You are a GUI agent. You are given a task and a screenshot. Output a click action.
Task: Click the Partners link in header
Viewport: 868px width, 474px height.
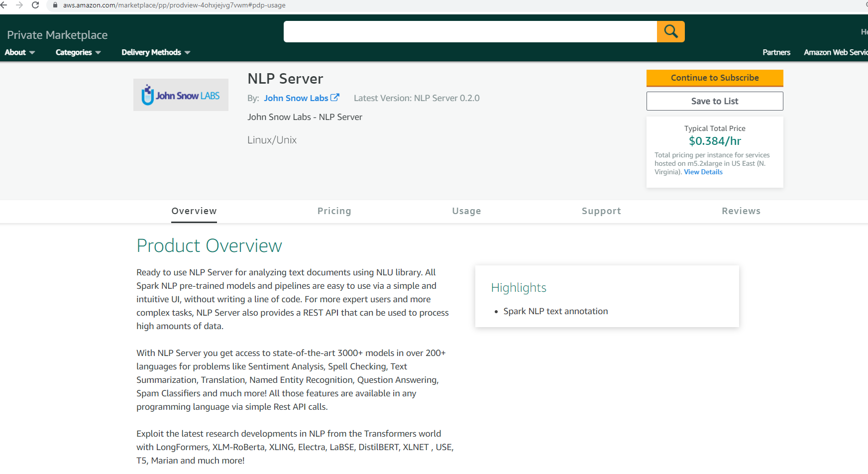(x=776, y=52)
